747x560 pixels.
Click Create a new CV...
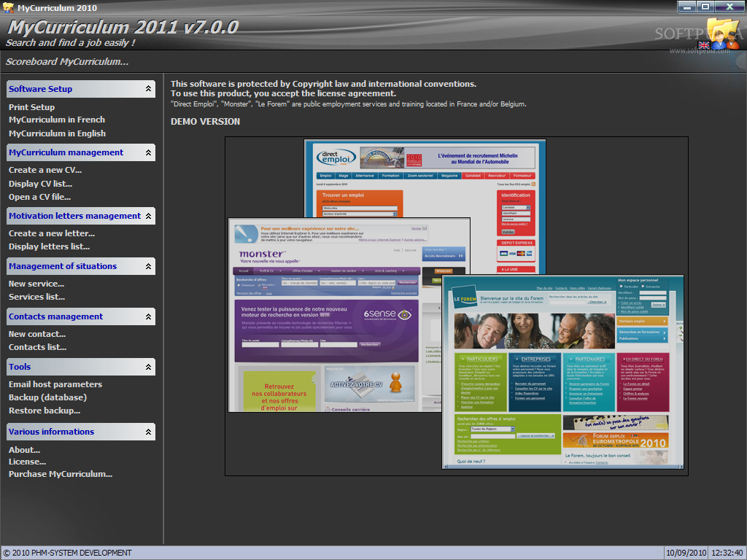click(45, 170)
